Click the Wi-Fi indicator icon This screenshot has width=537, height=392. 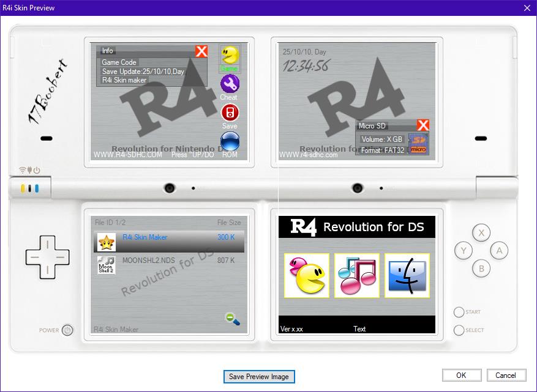pos(23,169)
